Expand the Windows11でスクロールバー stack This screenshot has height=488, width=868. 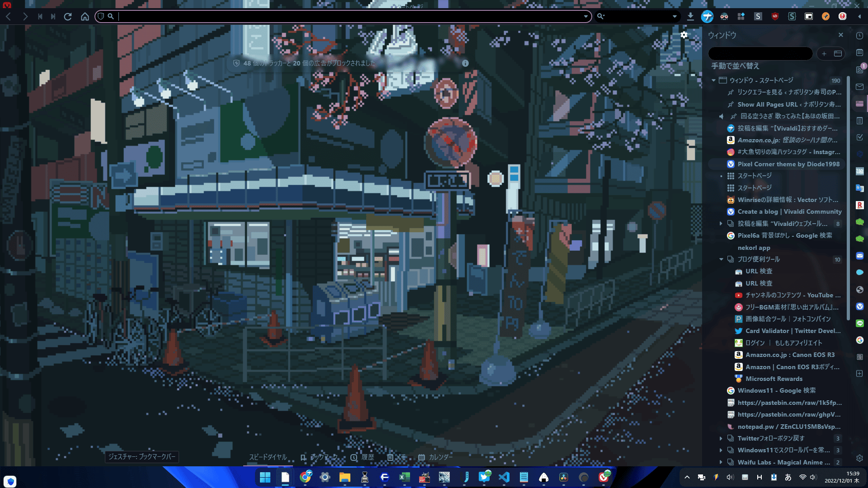click(x=721, y=450)
